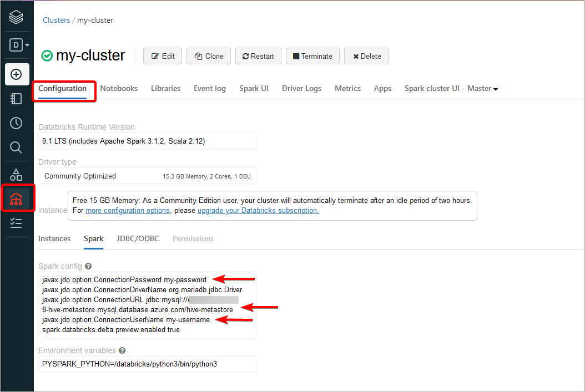Switch to the JDBC/ODBC tab
Viewport: 585px width, 392px height.
138,238
